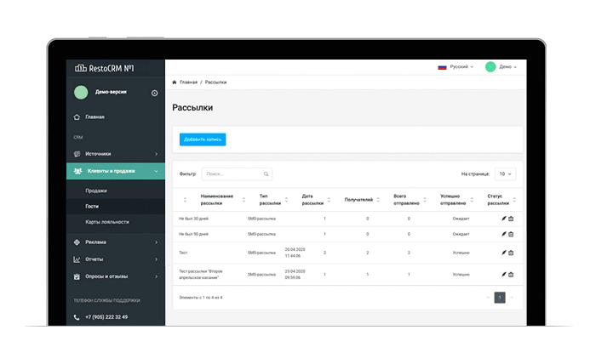Image resolution: width=596 pixels, height=364 pixels.
Task: Open Карты лояльности in sidebar
Action: click(107, 221)
